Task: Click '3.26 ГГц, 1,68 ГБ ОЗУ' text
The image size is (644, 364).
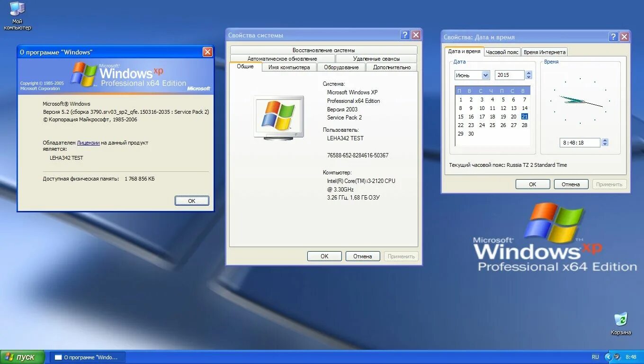Action: click(x=353, y=198)
